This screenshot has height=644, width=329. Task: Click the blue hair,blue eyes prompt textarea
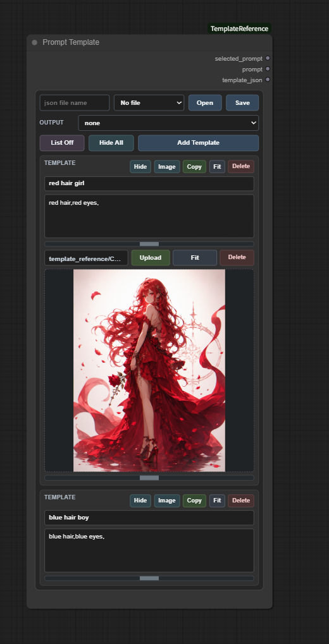click(149, 550)
